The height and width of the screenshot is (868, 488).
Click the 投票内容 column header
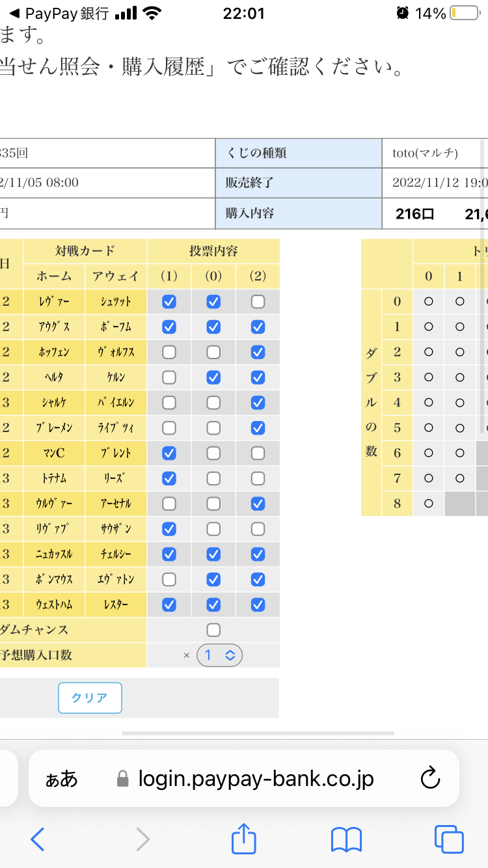pos(213,251)
